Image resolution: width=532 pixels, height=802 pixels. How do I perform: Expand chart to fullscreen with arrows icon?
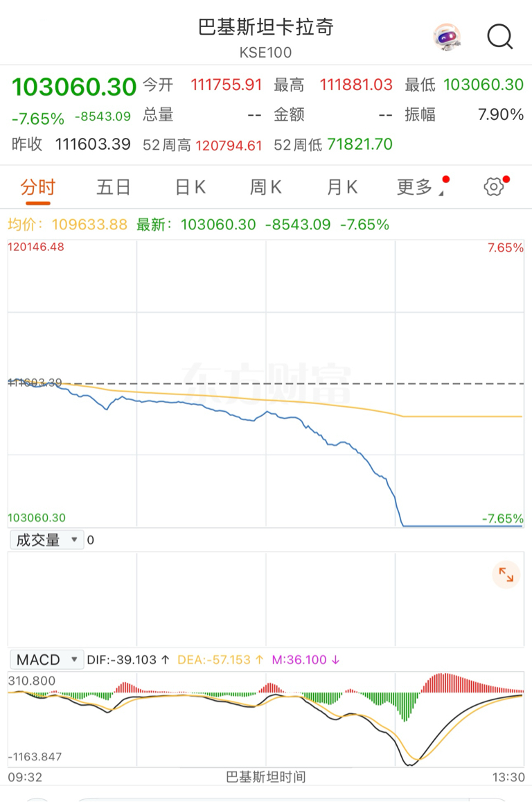click(506, 575)
